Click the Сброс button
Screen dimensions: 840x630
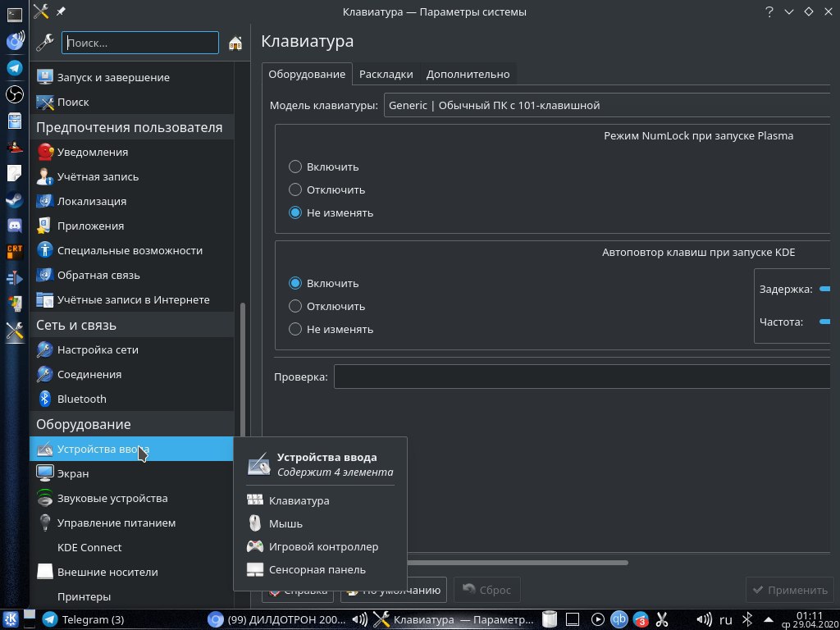[x=486, y=590]
